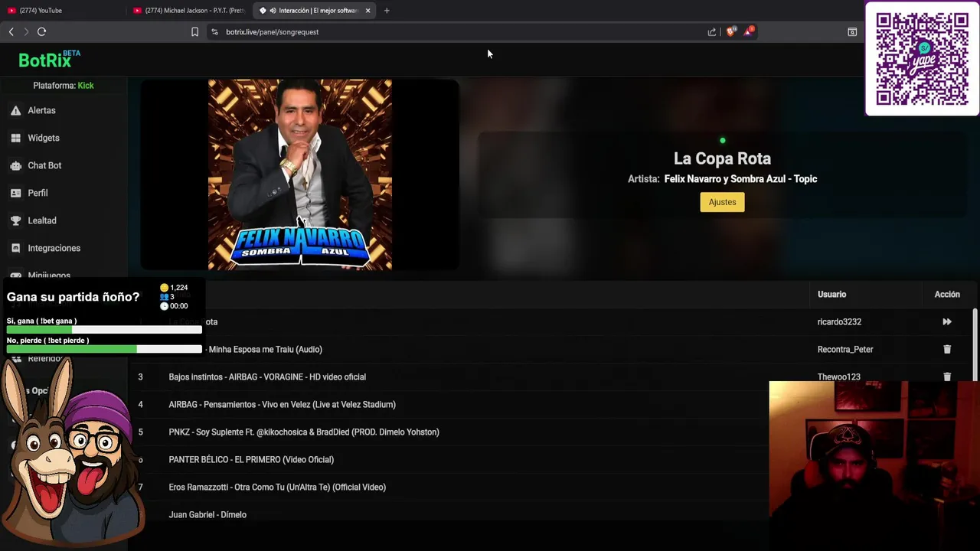Image resolution: width=980 pixels, height=551 pixels.
Task: Click user Recontra_Peter
Action: tap(845, 350)
